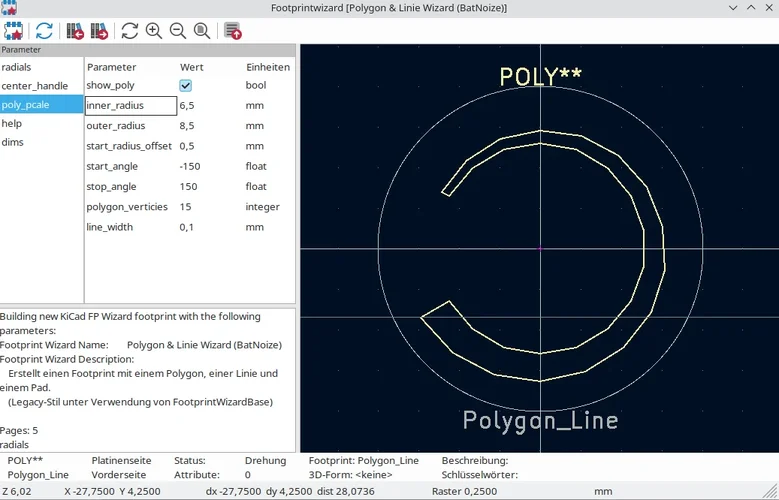Zoom in on the footprint canvas
Image resolution: width=779 pixels, height=500 pixels.
click(154, 31)
